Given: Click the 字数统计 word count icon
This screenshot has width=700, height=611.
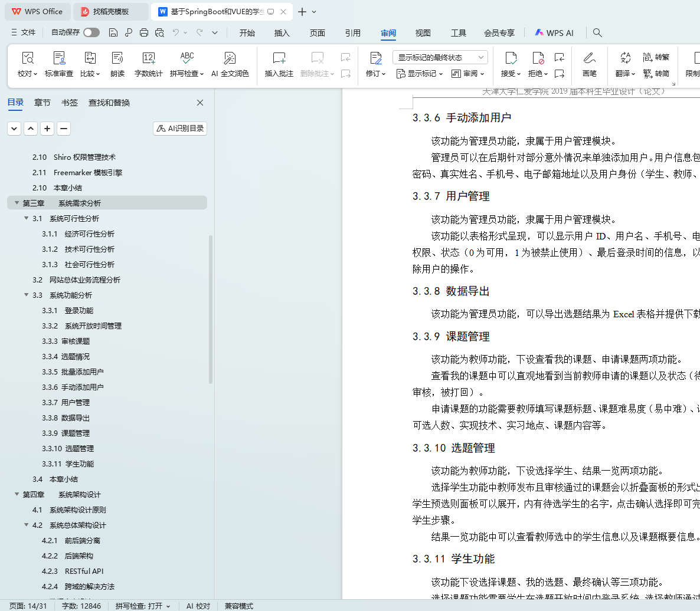Looking at the screenshot, I should (148, 58).
